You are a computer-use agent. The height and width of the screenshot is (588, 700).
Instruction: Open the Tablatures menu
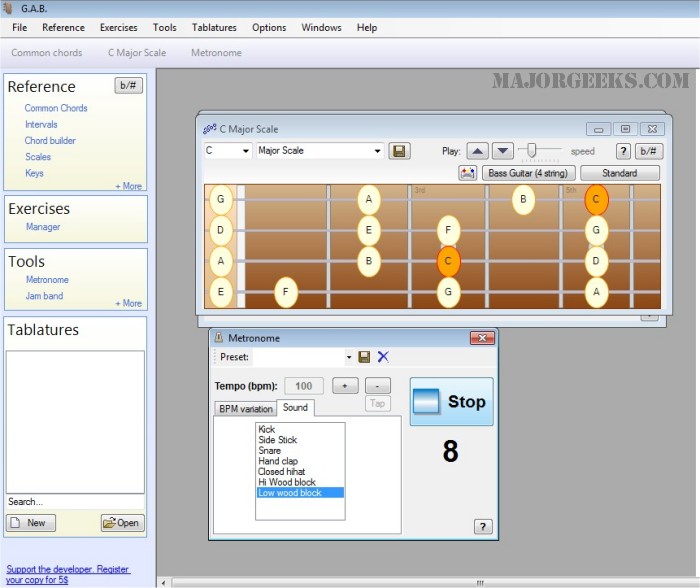pyautogui.click(x=214, y=28)
